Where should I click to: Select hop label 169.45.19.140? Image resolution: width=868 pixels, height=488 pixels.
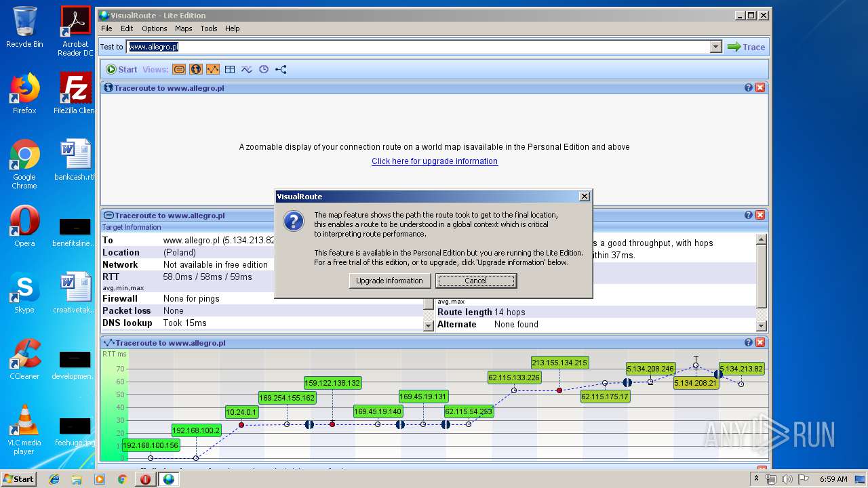pyautogui.click(x=378, y=411)
